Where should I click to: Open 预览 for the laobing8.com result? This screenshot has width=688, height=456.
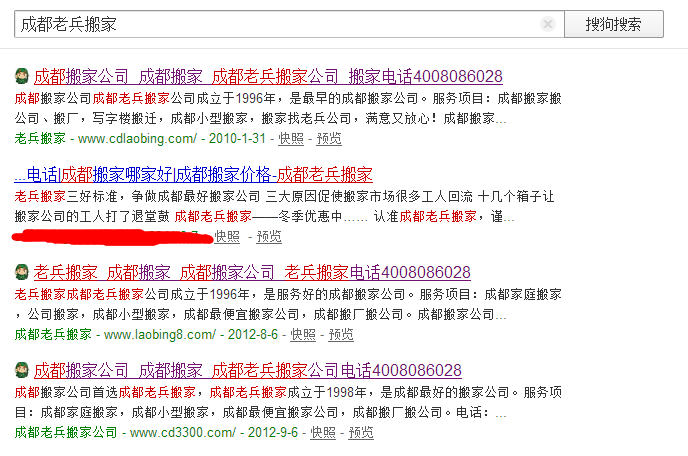pyautogui.click(x=341, y=334)
